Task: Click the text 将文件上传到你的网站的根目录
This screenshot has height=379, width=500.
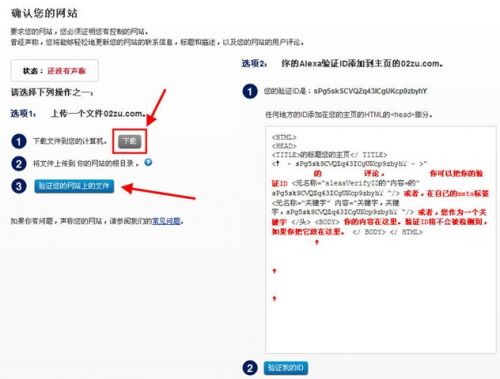Action: click(85, 163)
